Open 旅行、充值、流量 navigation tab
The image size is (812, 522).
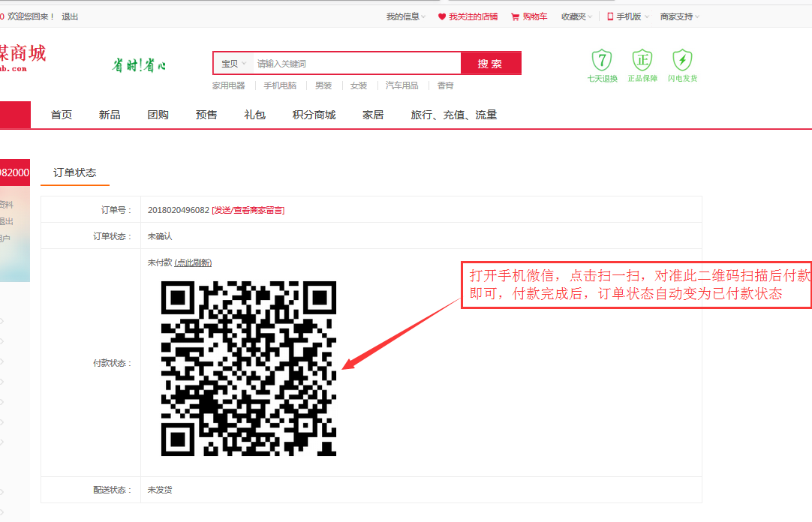pyautogui.click(x=453, y=115)
